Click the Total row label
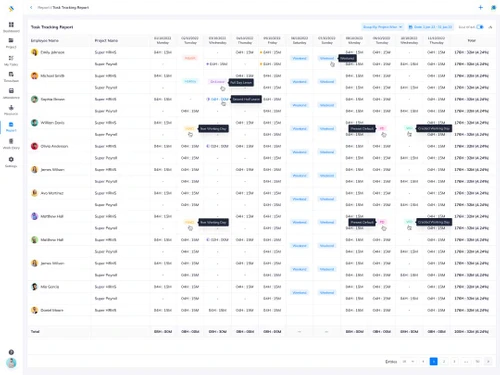 point(35,332)
